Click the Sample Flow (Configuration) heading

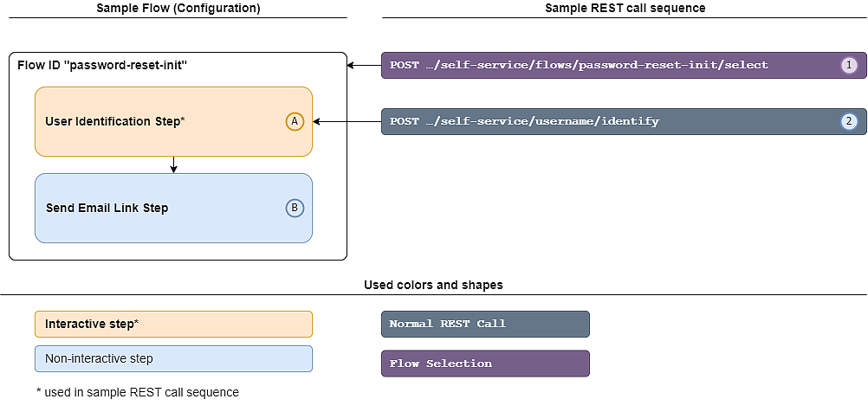pyautogui.click(x=178, y=8)
